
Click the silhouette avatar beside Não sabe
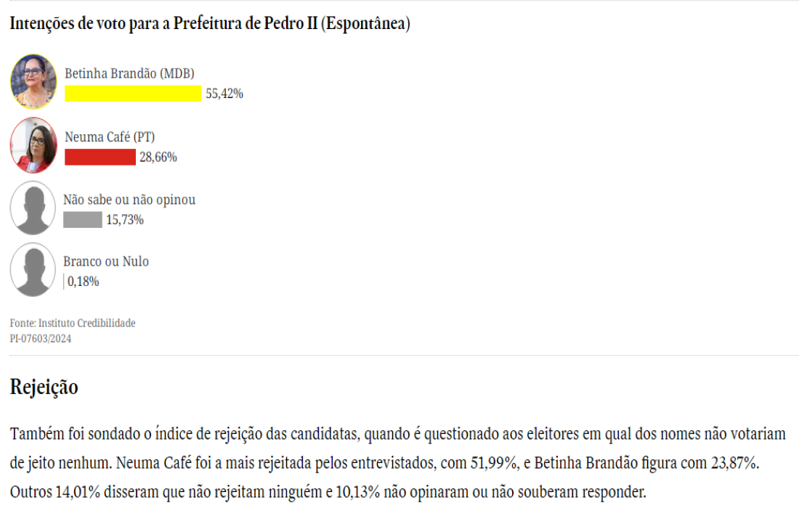[33, 208]
